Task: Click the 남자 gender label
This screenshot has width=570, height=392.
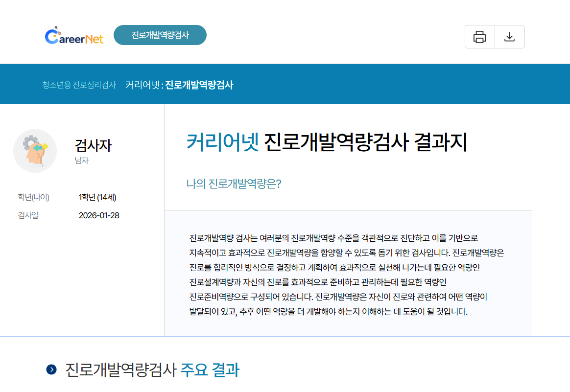Action: point(81,161)
